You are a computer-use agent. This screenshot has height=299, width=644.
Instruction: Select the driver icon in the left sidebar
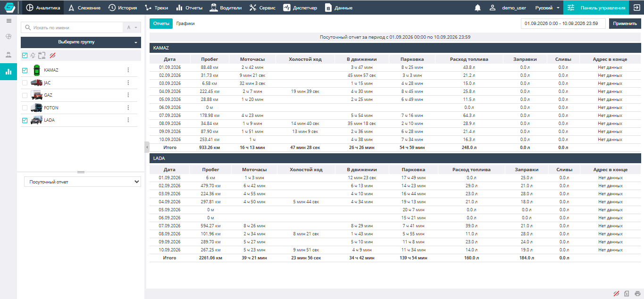(8, 54)
